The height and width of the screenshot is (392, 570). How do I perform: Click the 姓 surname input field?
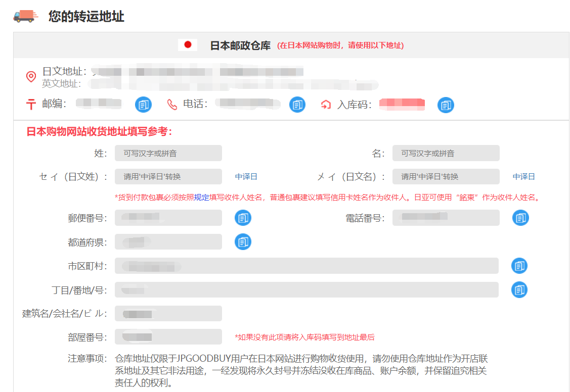(168, 153)
